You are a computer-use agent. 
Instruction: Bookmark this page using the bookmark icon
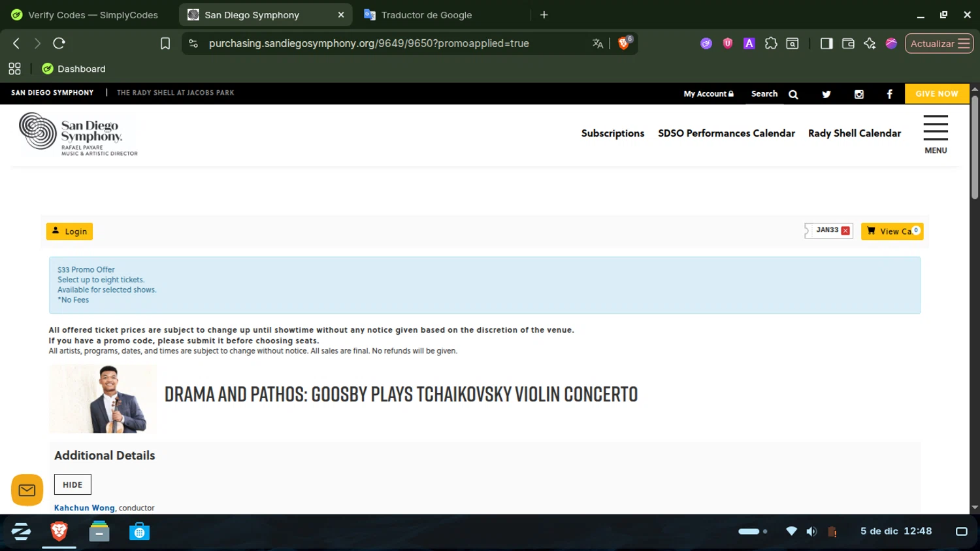pyautogui.click(x=165, y=43)
